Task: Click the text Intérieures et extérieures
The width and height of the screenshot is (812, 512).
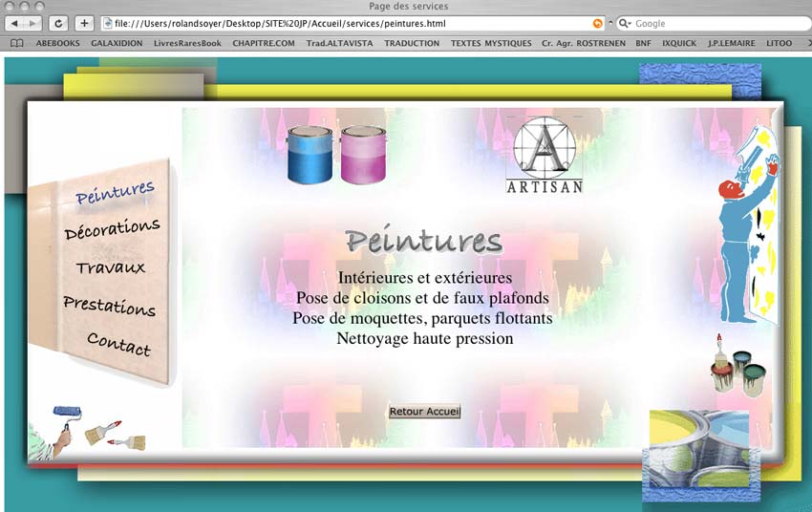Action: [425, 277]
